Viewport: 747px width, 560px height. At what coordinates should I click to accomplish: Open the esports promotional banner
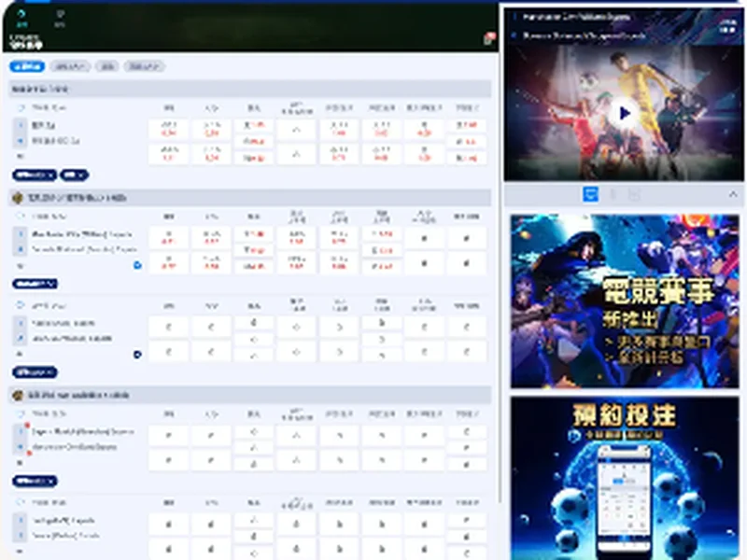coord(625,301)
